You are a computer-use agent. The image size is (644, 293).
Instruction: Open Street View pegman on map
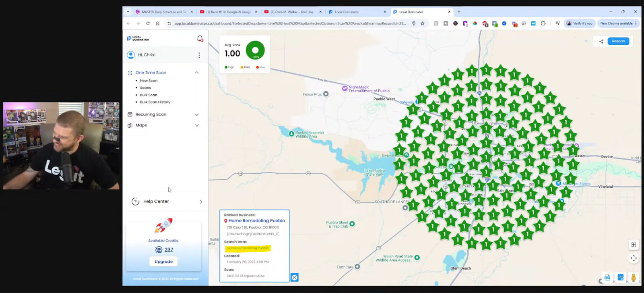[634, 278]
